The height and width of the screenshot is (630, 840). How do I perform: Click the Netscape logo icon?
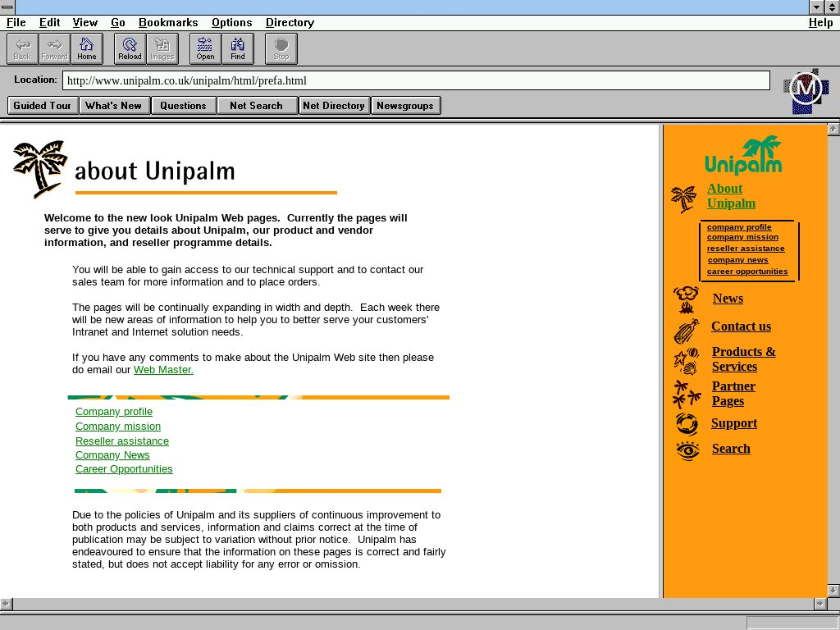(806, 89)
